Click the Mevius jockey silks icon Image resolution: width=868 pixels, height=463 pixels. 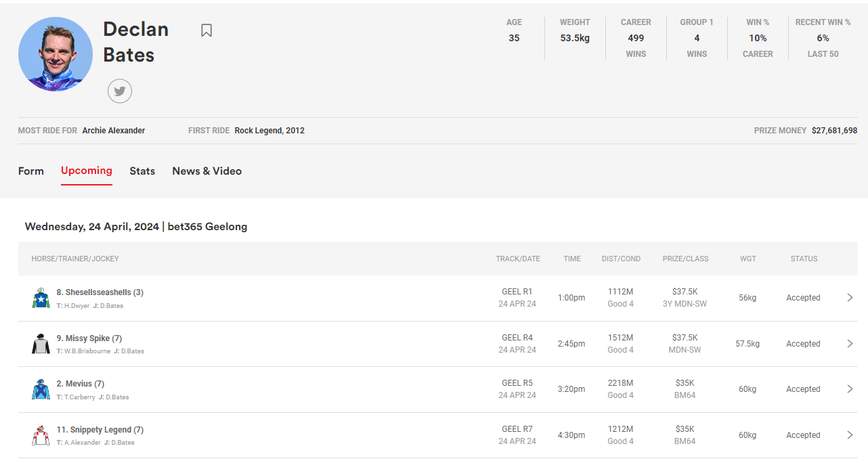click(41, 389)
